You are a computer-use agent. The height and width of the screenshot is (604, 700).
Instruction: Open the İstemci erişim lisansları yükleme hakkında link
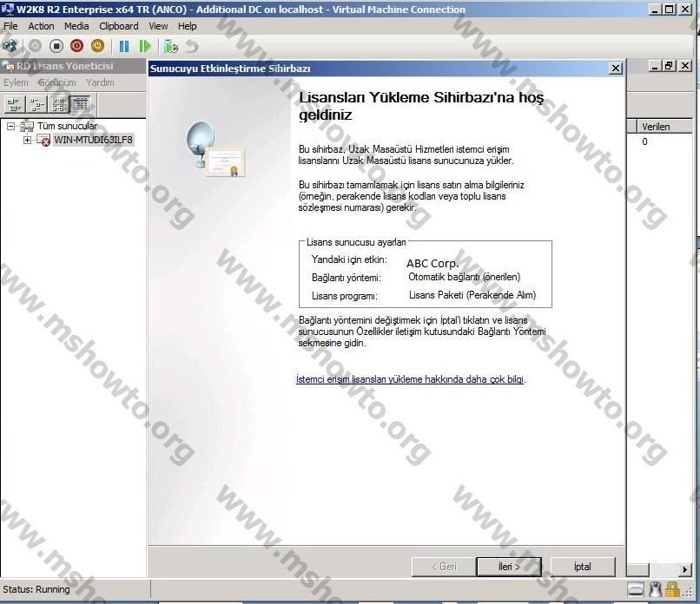[x=410, y=379]
